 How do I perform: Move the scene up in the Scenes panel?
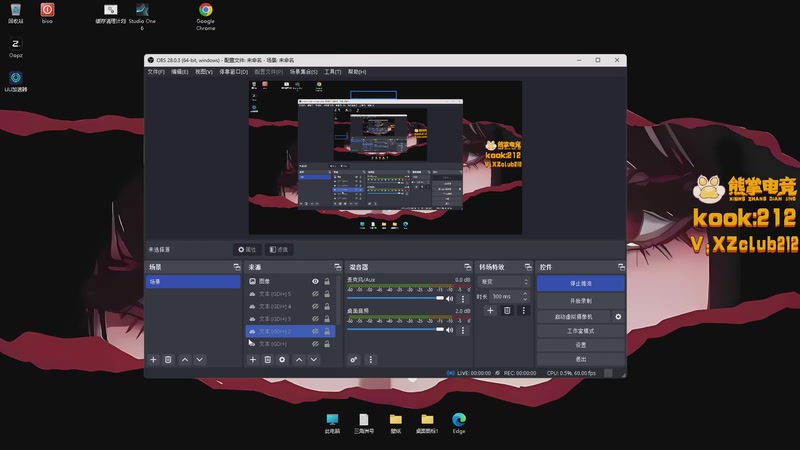point(185,360)
